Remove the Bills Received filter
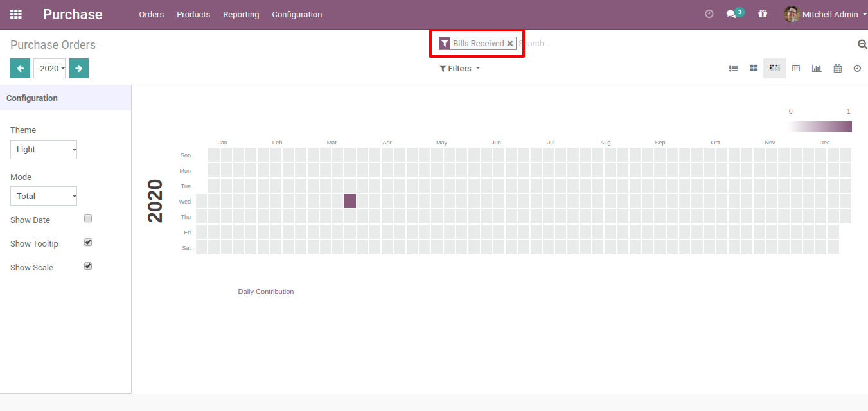Image resolution: width=868 pixels, height=411 pixels. [510, 44]
